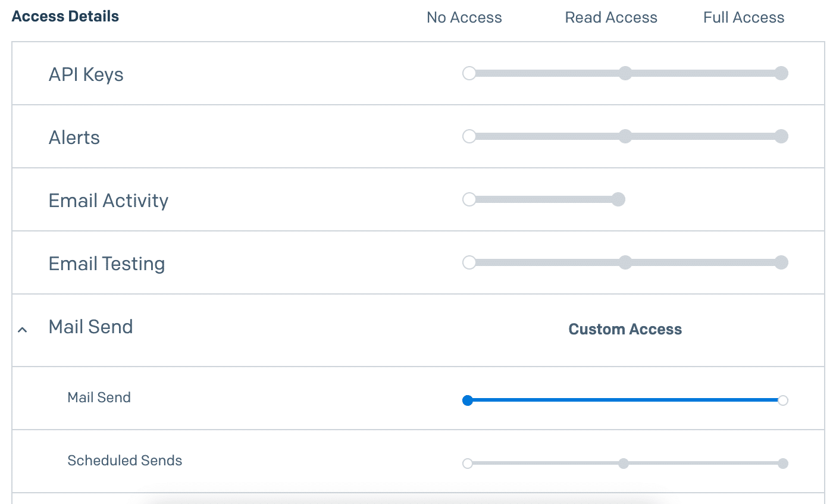Screen dimensions: 833x504
Task: Set Scheduled Sends to Read Access
Action: click(x=623, y=462)
